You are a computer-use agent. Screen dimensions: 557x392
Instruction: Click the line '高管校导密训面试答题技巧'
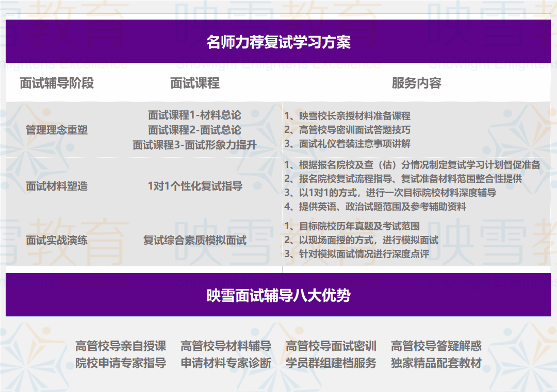348,130
